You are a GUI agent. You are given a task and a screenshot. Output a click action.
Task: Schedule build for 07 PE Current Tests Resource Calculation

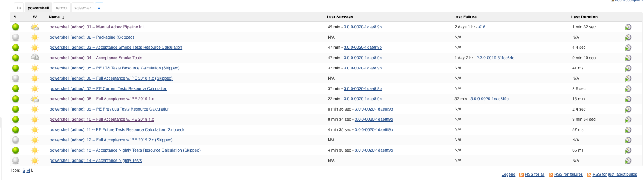tap(628, 89)
